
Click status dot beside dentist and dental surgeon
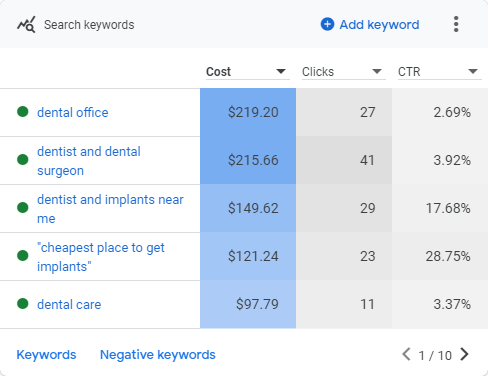point(23,160)
